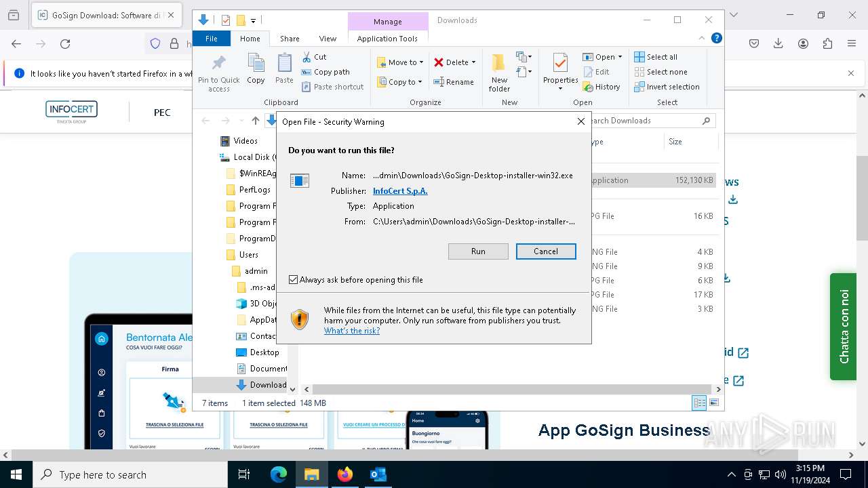Select Cut in the Clipboard group
Image resolution: width=868 pixels, height=488 pixels.
314,57
